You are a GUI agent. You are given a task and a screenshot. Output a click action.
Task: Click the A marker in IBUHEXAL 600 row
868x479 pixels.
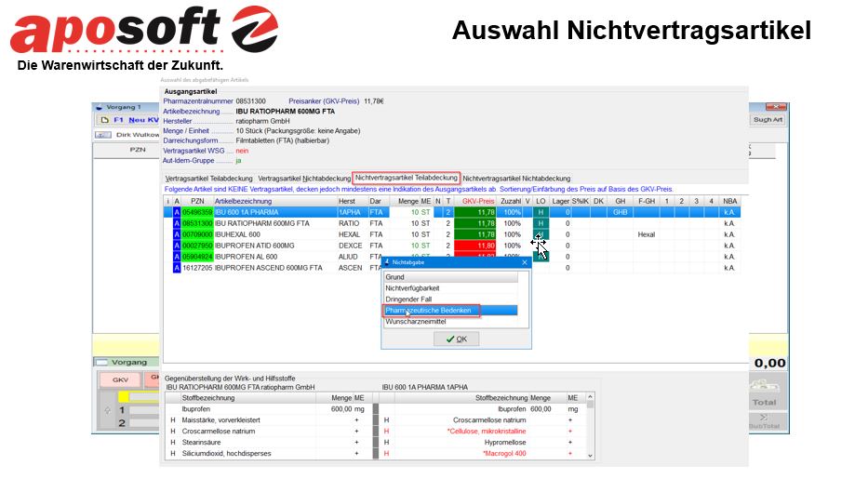(x=177, y=234)
